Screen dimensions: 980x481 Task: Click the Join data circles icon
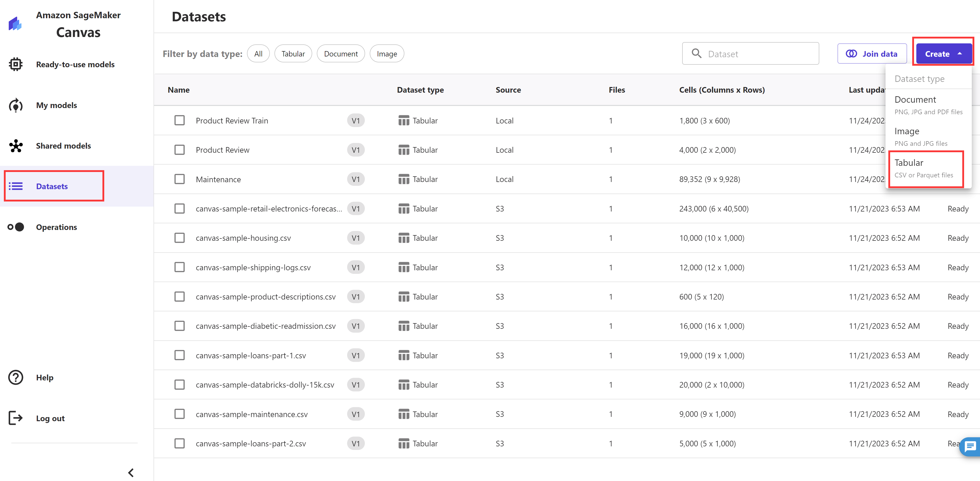851,54
